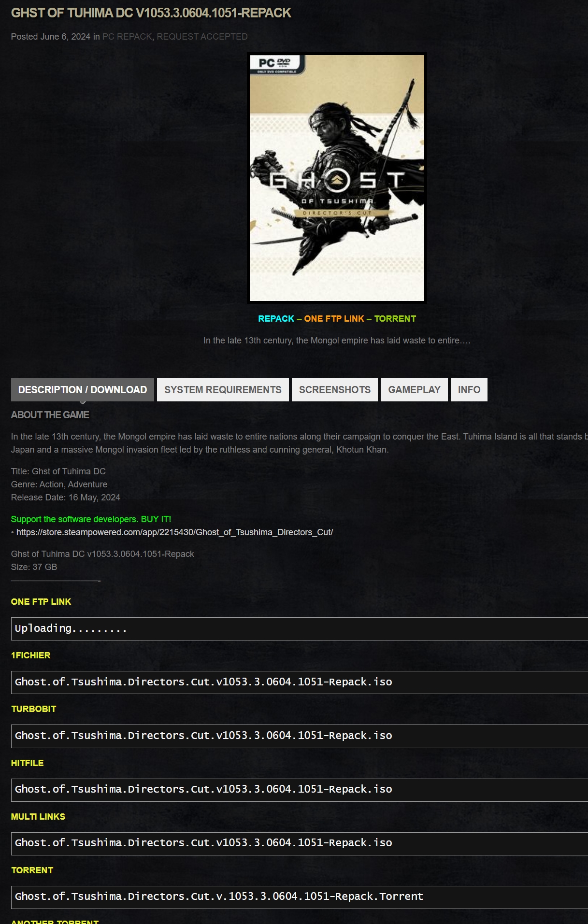
Task: Click the TURBOBIT section label
Action: (x=33, y=709)
